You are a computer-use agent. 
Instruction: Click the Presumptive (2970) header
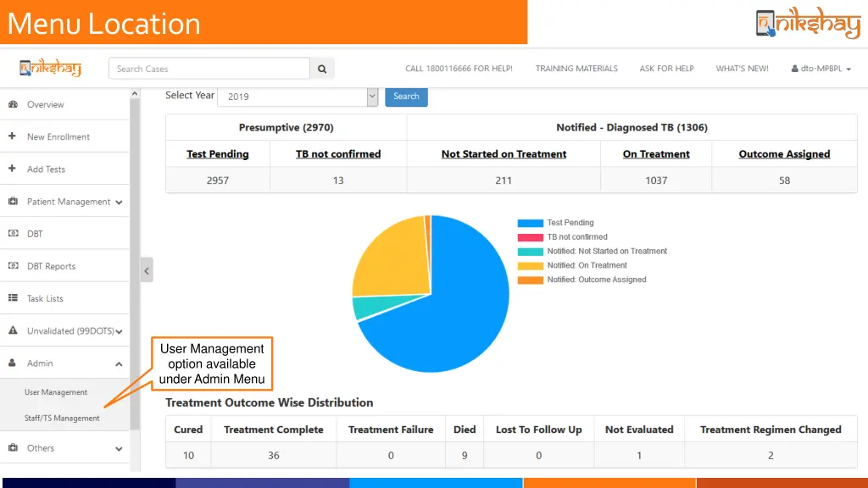click(287, 127)
